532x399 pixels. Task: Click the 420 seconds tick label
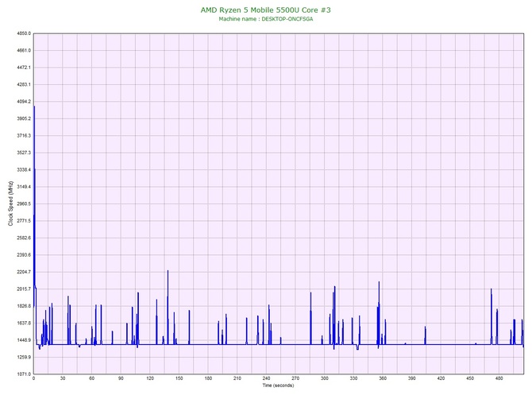point(441,378)
